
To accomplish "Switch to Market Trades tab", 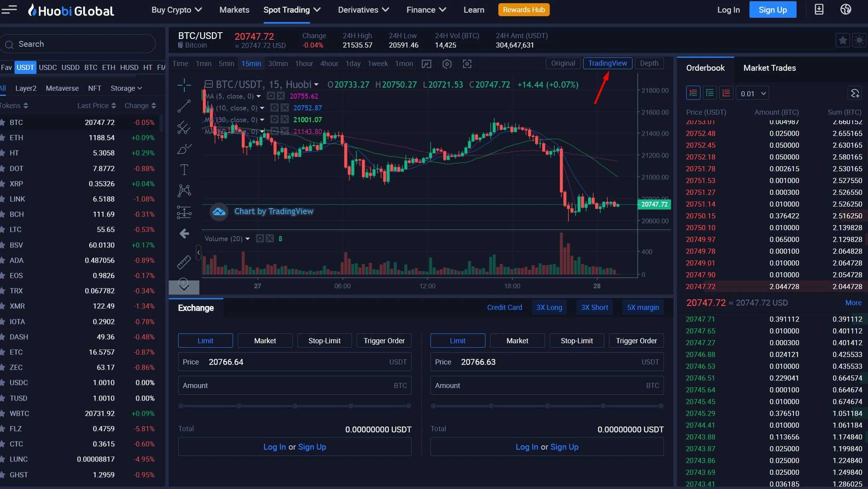I will click(x=769, y=68).
